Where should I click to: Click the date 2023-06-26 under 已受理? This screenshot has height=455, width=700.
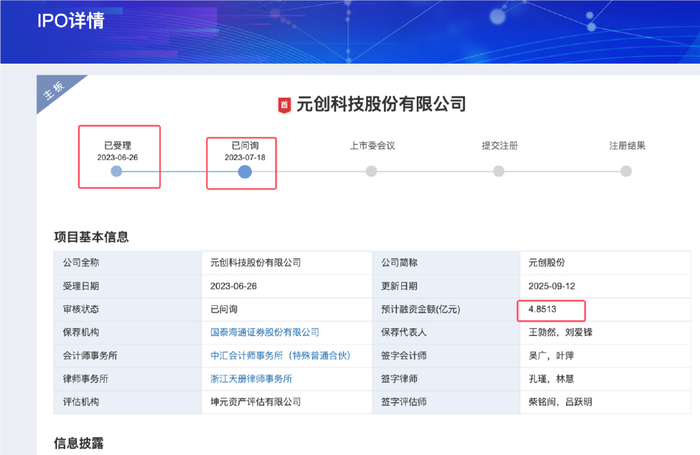(117, 158)
